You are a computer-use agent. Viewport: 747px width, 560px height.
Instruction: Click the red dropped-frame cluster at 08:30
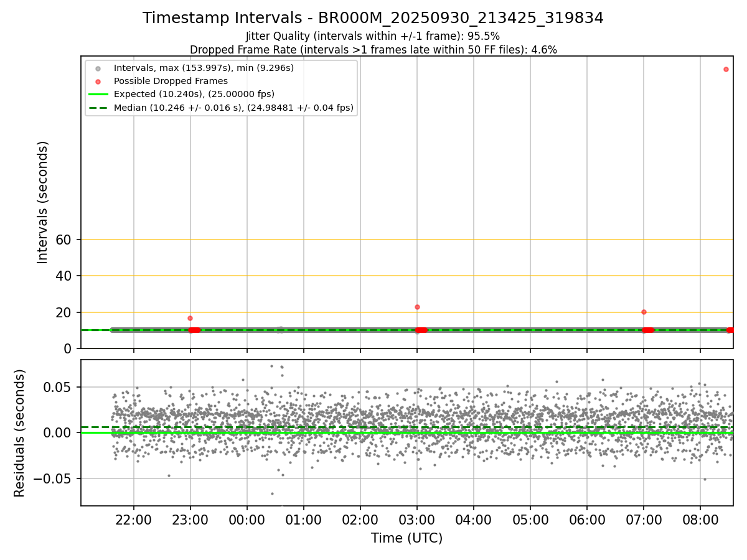pos(730,330)
